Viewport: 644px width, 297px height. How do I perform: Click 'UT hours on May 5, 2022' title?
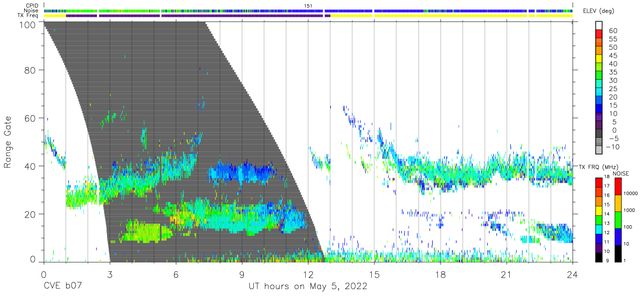coord(308,287)
